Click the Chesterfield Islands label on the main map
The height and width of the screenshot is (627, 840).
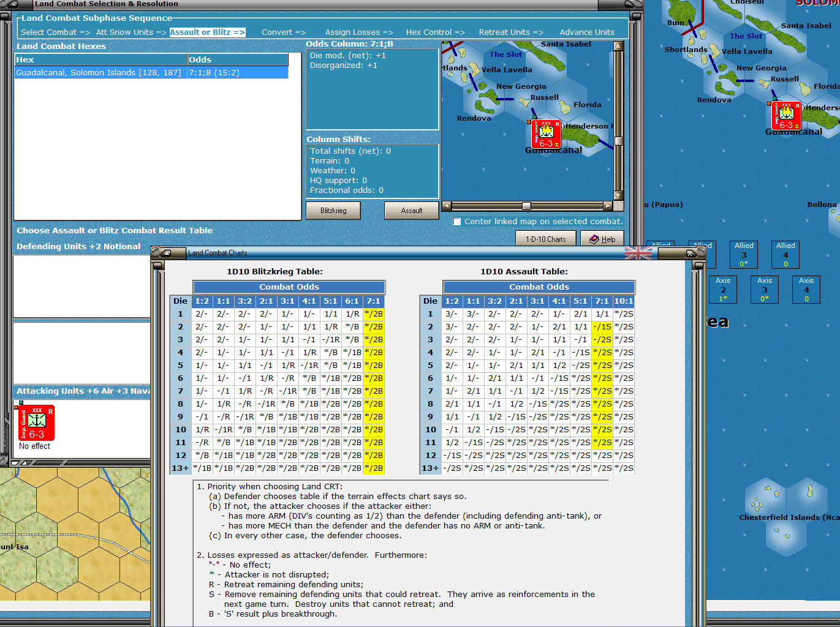click(x=789, y=517)
